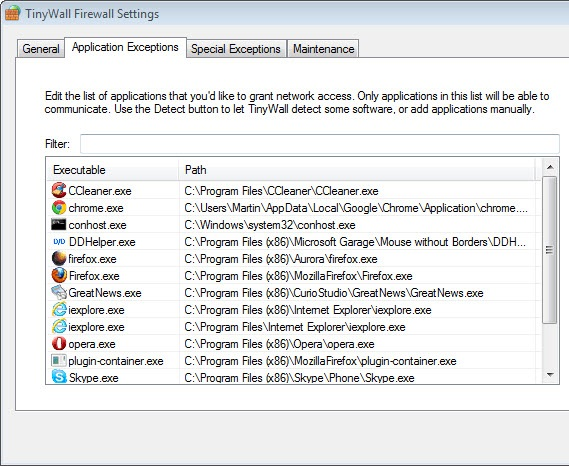Click the Skype icon in the list
This screenshot has height=466, width=569.
click(x=59, y=376)
